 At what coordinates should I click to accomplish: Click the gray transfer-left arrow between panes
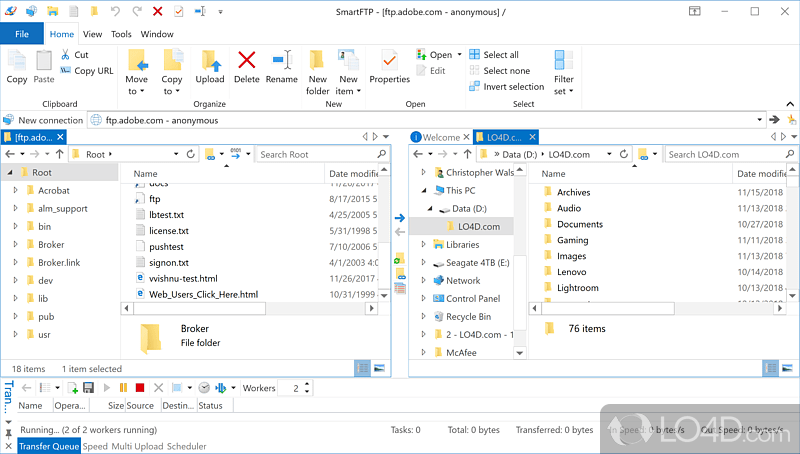click(399, 232)
